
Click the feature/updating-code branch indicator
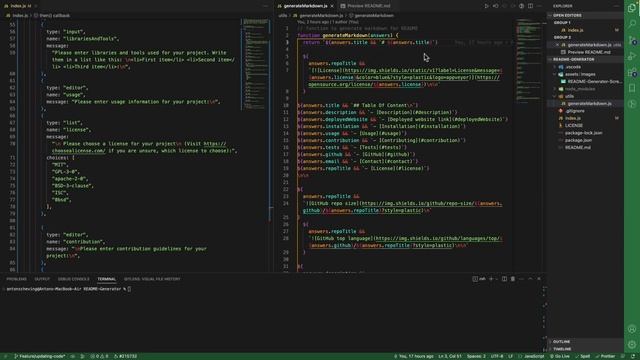pyautogui.click(x=40, y=356)
